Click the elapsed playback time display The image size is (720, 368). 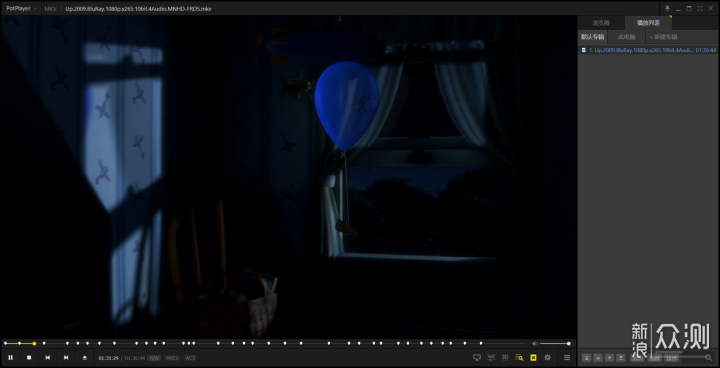click(x=109, y=358)
